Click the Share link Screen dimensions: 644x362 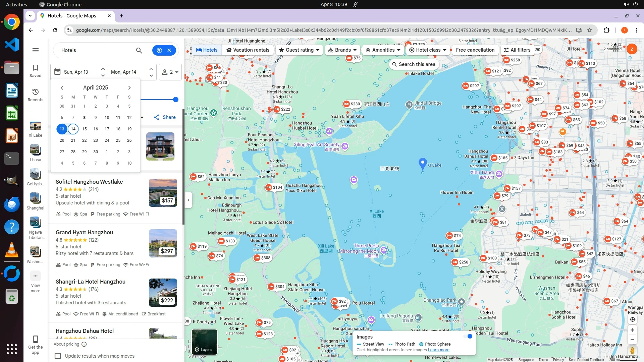coord(165,117)
